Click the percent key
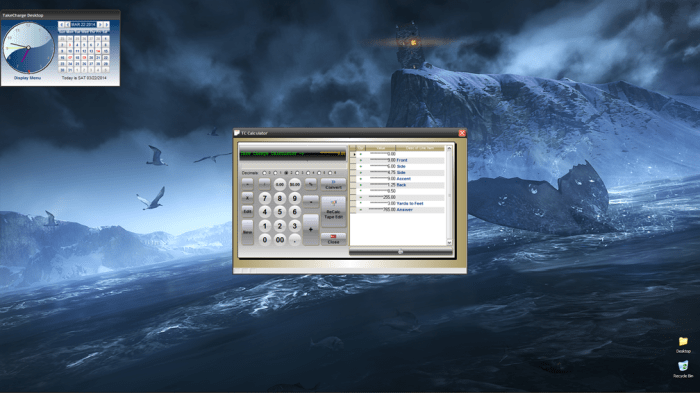Image resolution: width=700 pixels, height=393 pixels. point(311,184)
